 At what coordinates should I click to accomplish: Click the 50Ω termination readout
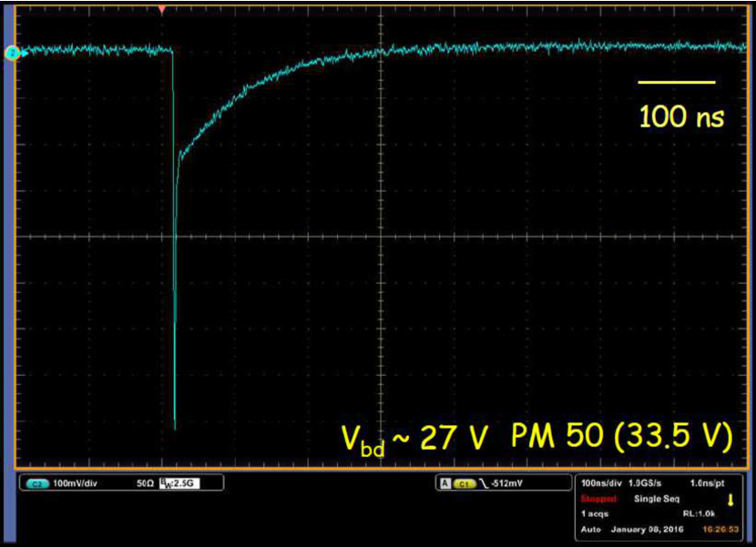point(146,483)
